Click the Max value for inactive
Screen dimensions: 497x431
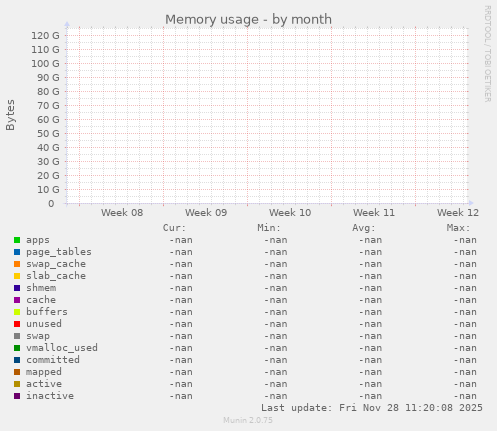(465, 396)
